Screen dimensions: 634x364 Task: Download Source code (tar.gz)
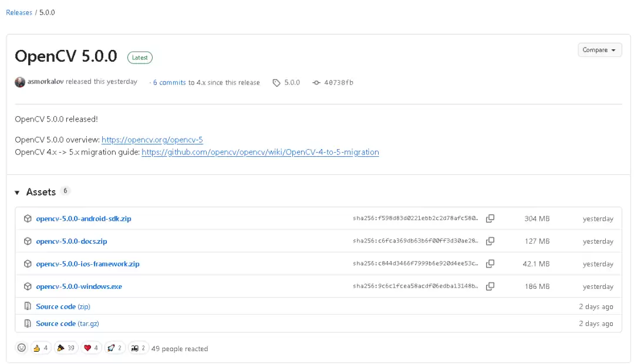click(68, 323)
